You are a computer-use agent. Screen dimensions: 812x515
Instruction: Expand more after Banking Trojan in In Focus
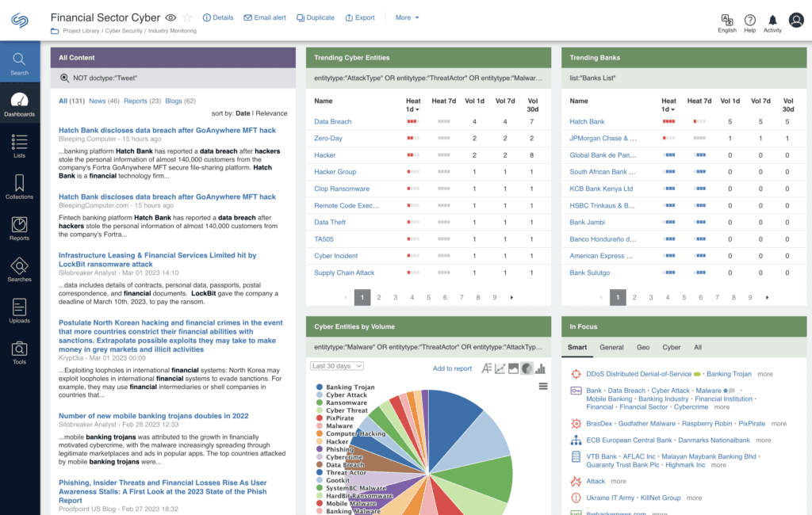tap(765, 374)
